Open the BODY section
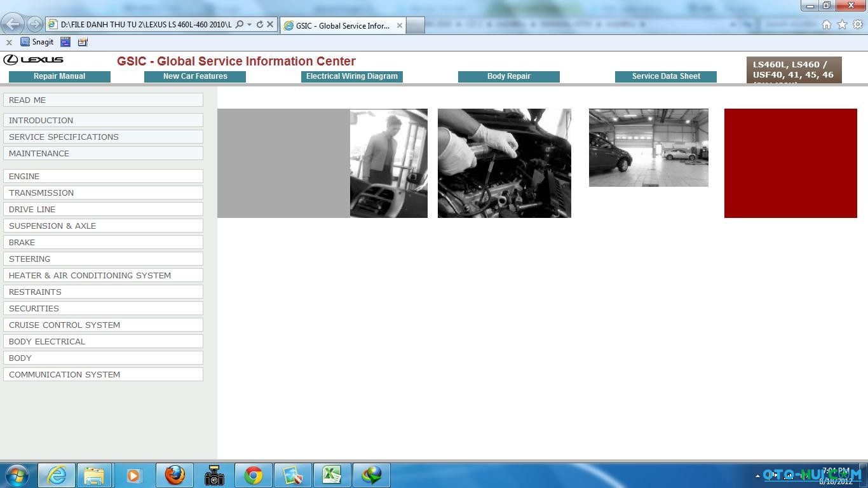Image resolution: width=868 pixels, height=488 pixels. coord(103,358)
